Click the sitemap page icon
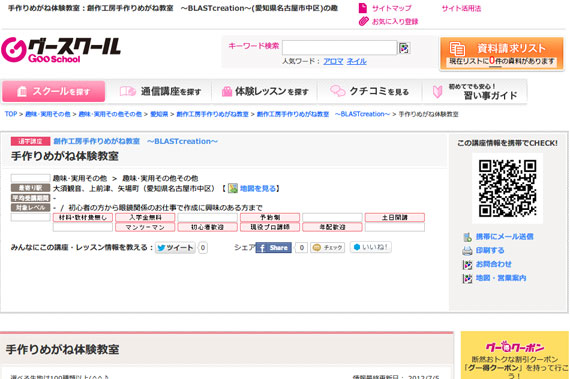 (x=362, y=8)
